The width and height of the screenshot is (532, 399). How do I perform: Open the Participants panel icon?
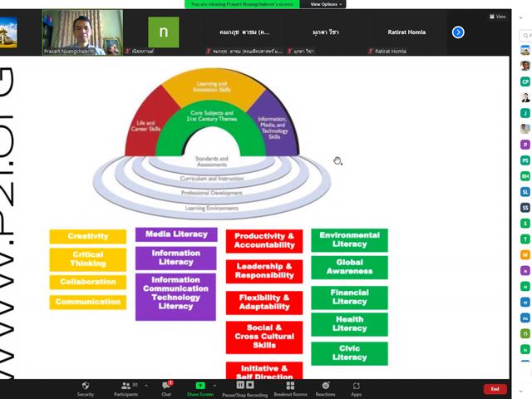tap(126, 386)
